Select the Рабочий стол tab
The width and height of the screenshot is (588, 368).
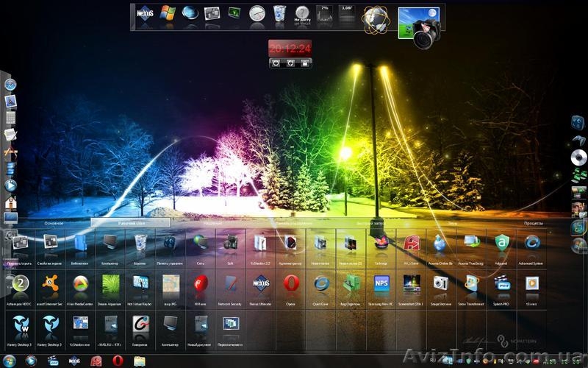point(129,222)
